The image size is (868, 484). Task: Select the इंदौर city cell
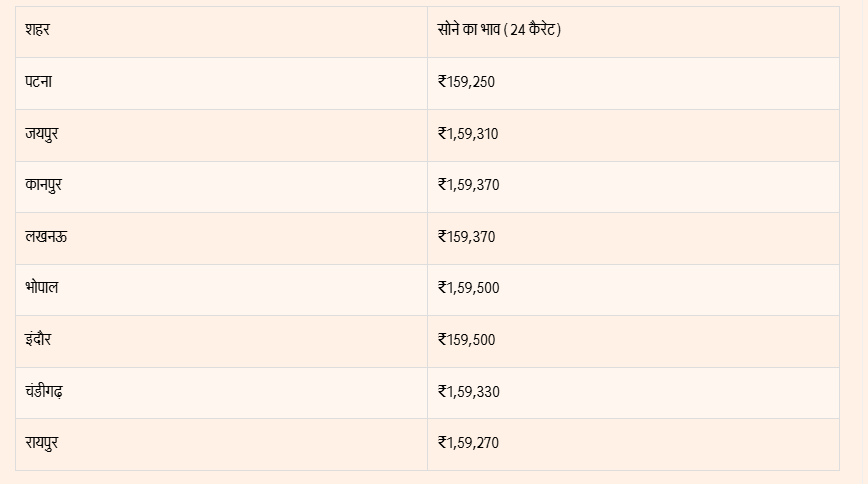point(38,340)
